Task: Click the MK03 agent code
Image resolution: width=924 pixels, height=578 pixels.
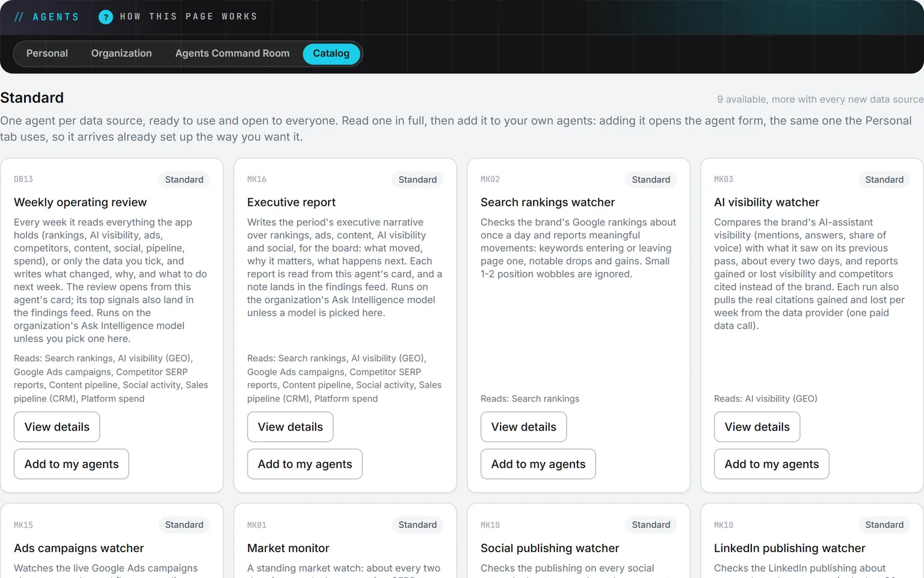Action: click(724, 179)
